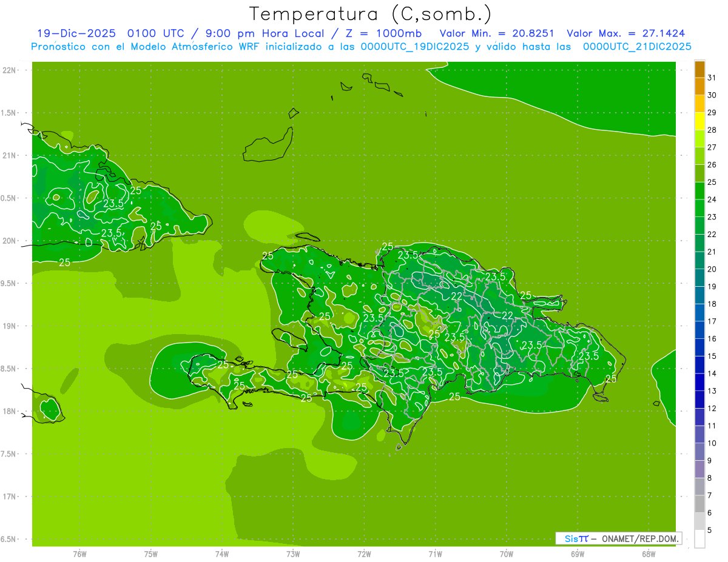Viewport: 728px width, 562px height.
Task: Select the 72W longitude axis label
Action: click(364, 554)
